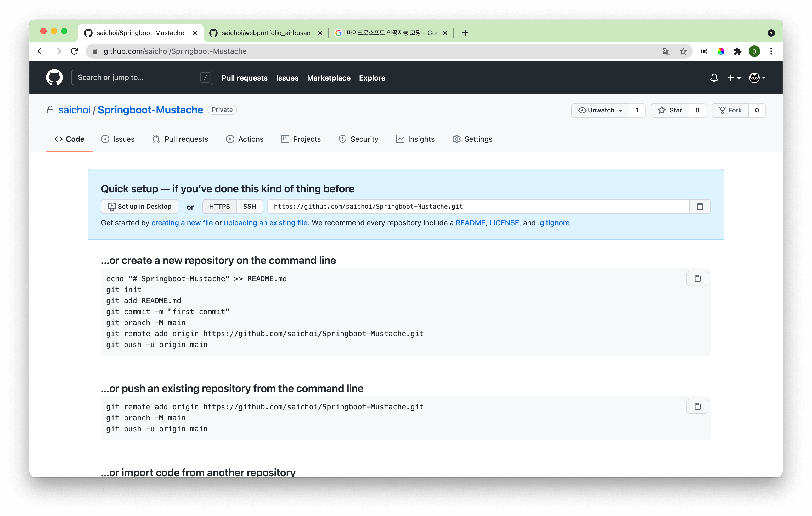Copy the push existing repository commands
Screen dimensions: 812x516
pos(697,406)
